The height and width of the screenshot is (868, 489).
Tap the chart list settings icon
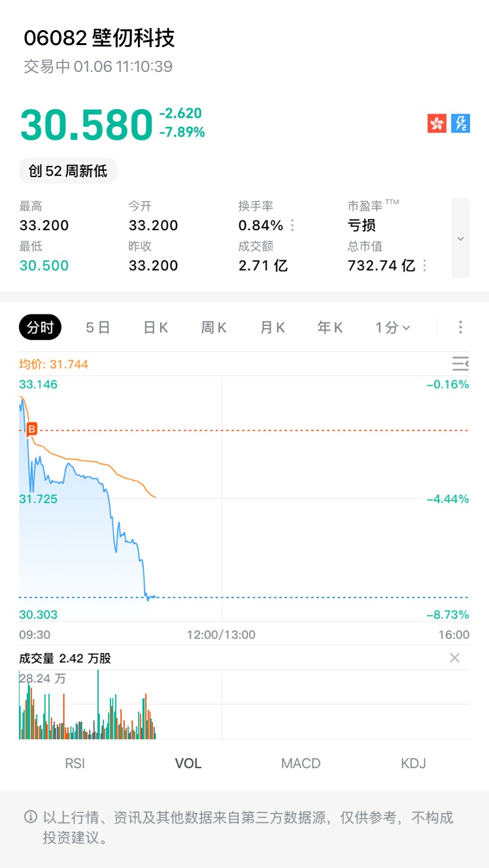coord(460,364)
